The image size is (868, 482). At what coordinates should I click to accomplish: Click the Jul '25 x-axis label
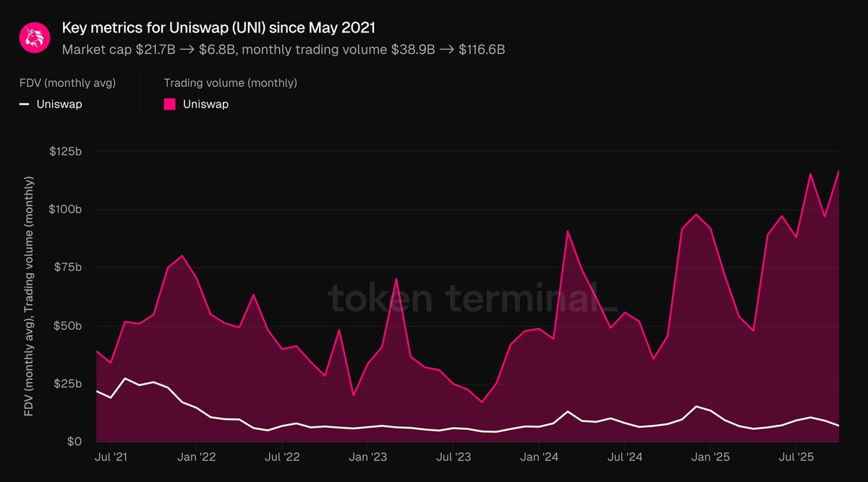[x=796, y=457]
